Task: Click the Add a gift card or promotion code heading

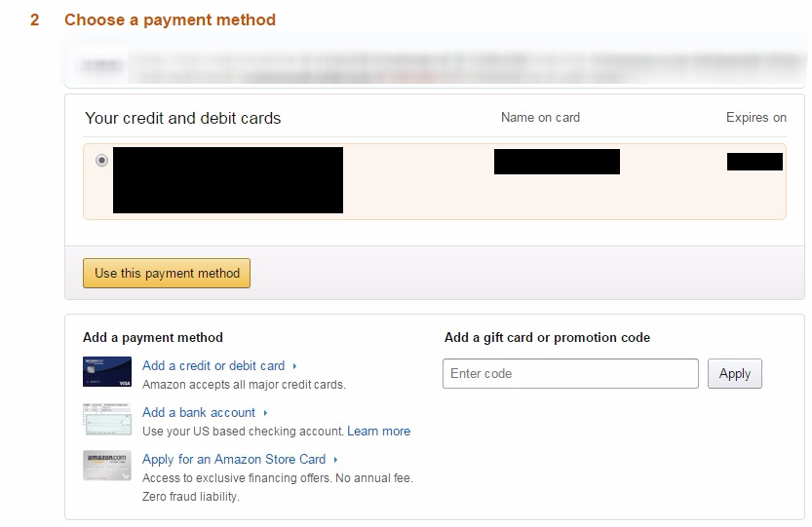Action: [547, 338]
